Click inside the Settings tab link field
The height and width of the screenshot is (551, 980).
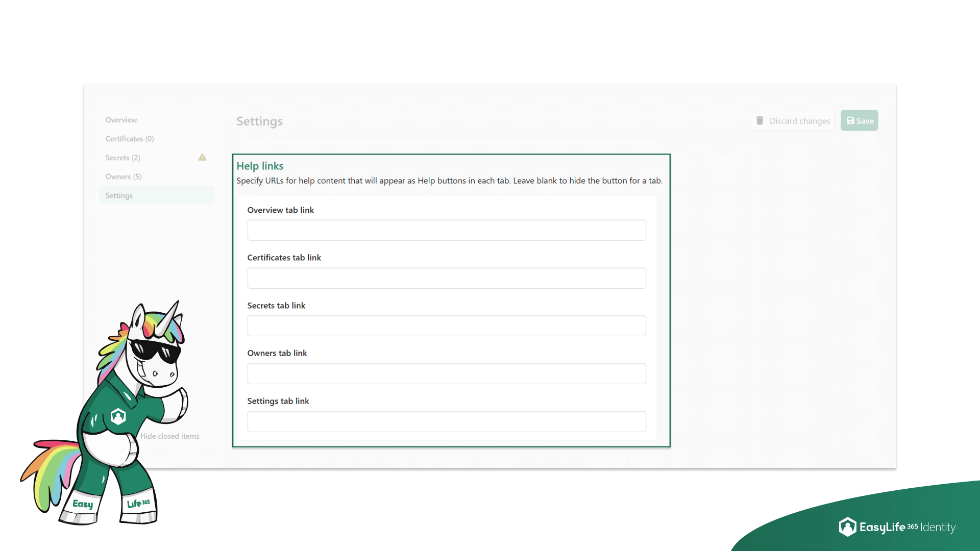(446, 421)
